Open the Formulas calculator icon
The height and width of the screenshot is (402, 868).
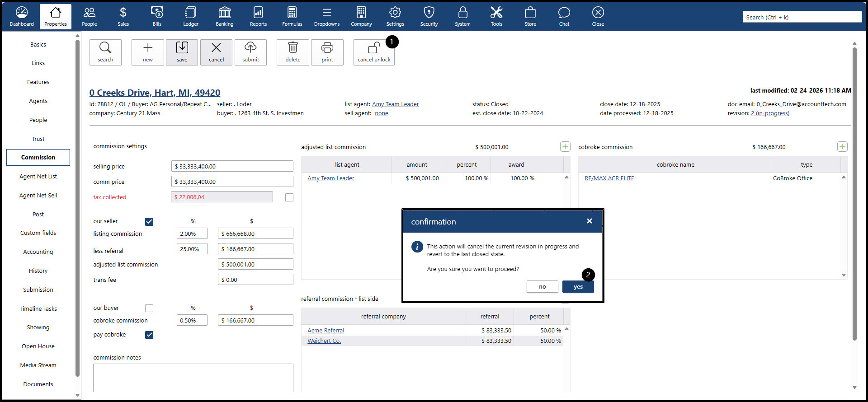click(292, 13)
